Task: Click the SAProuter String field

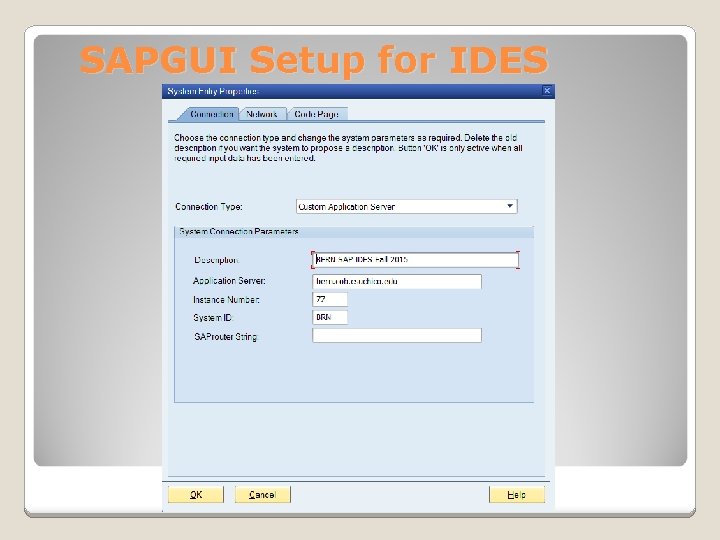Action: tap(397, 336)
